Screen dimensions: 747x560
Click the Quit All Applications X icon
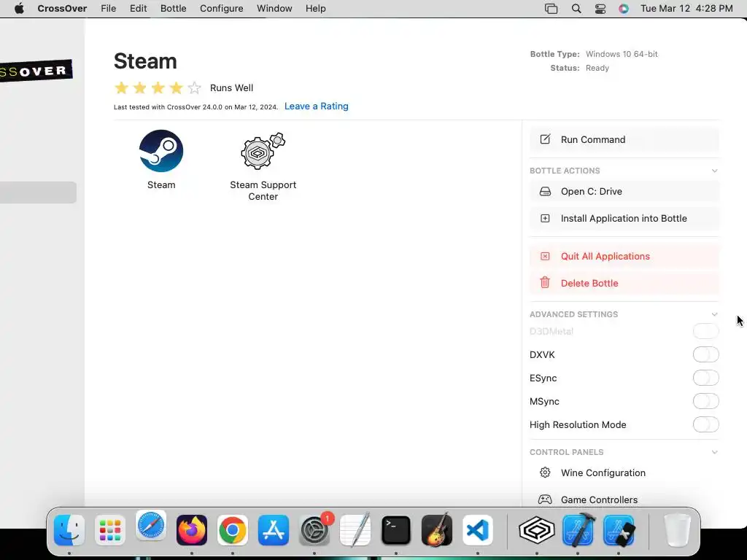click(545, 256)
